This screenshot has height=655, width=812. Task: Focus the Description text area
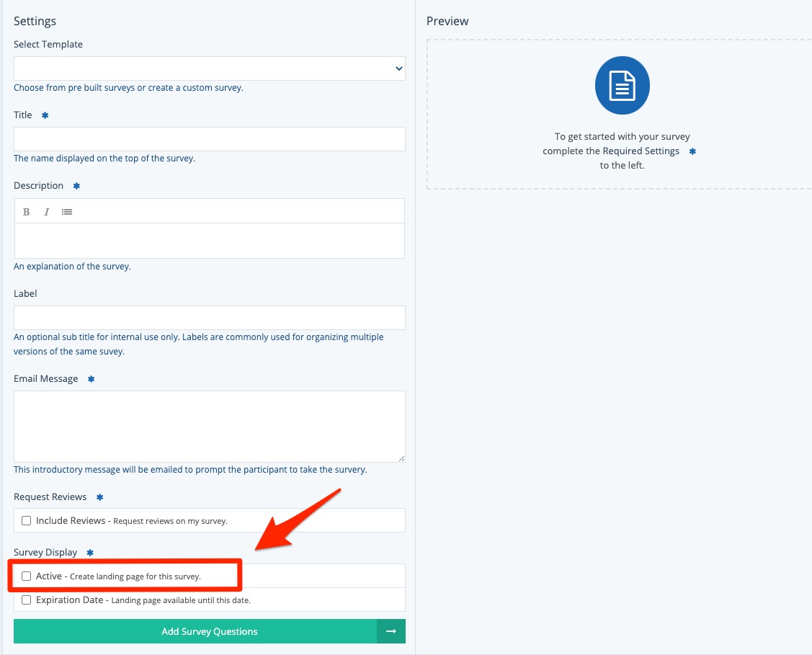209,241
